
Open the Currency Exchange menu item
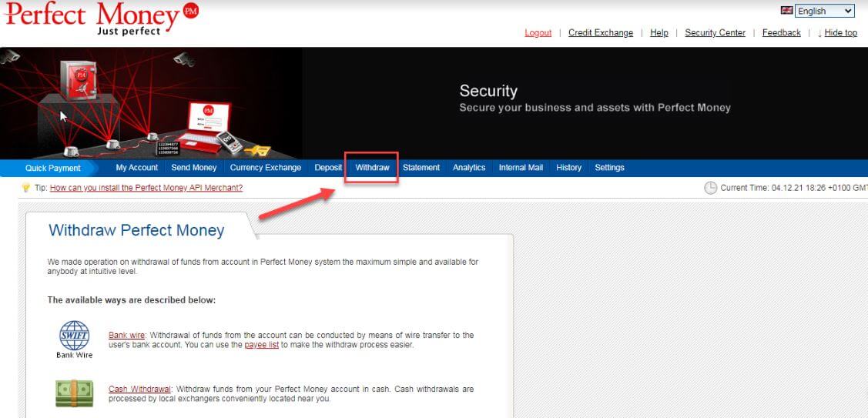tap(266, 168)
